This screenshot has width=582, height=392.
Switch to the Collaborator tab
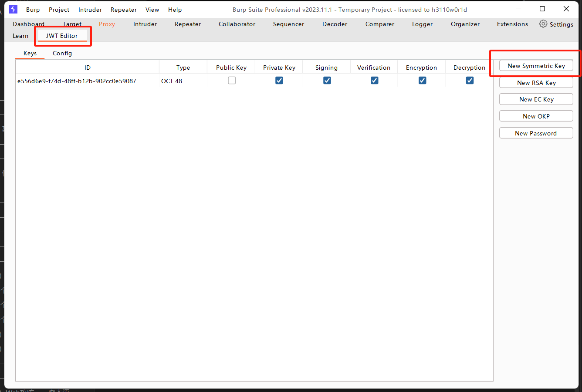click(237, 24)
